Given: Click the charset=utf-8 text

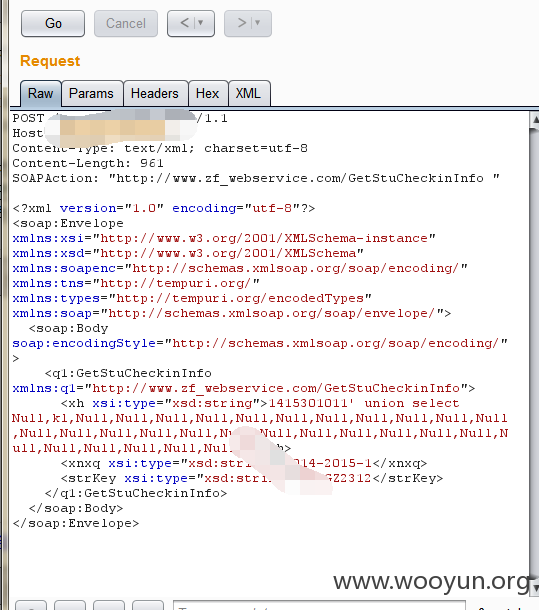Looking at the screenshot, I should (x=256, y=148).
